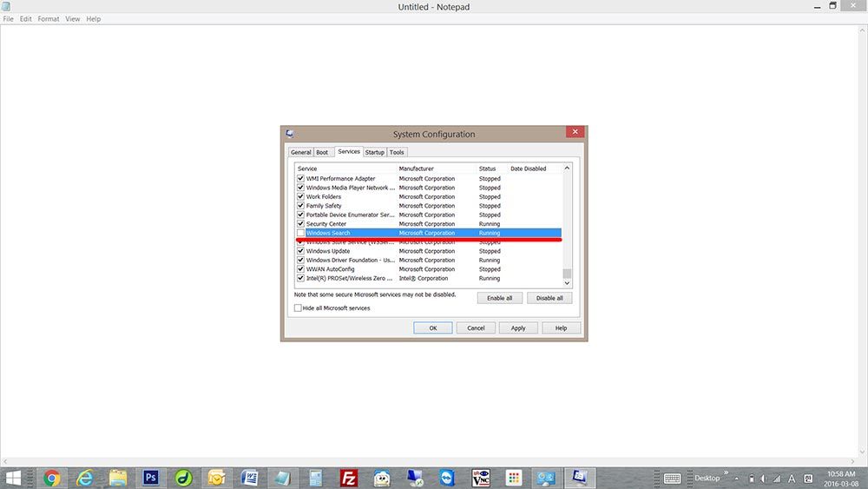Click the OK button
This screenshot has width=868, height=489.
click(433, 327)
